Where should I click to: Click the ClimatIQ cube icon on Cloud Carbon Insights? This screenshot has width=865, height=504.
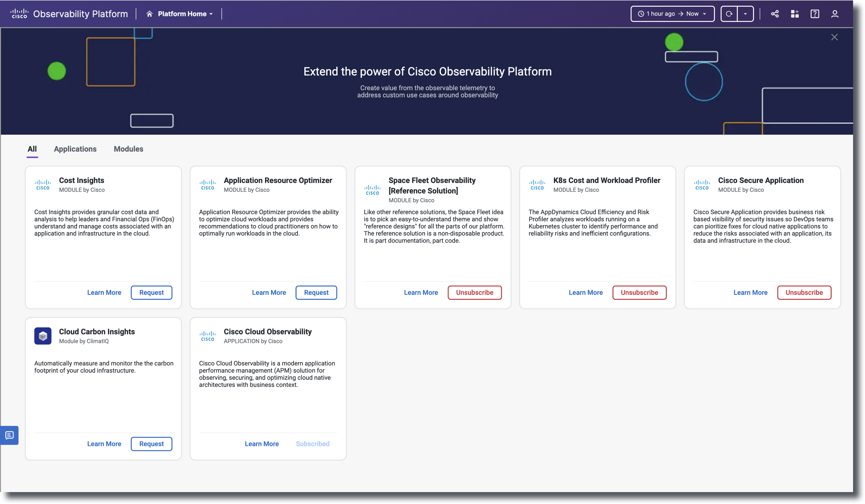click(43, 336)
